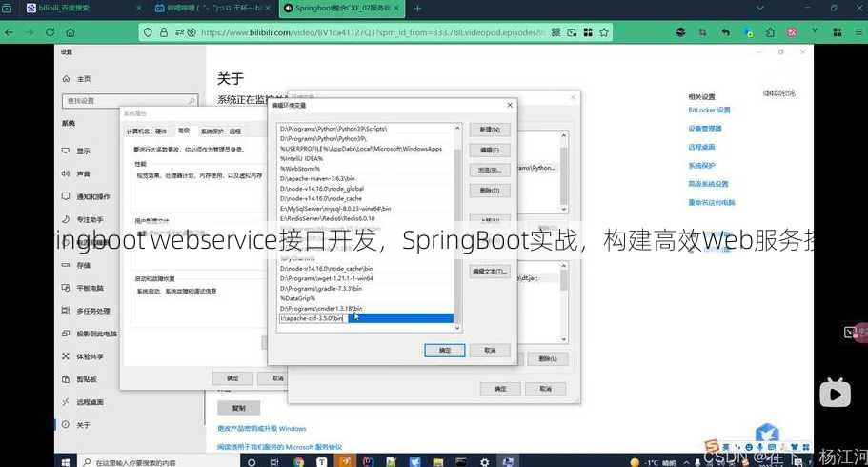Click the padlock site security icon

163,32
